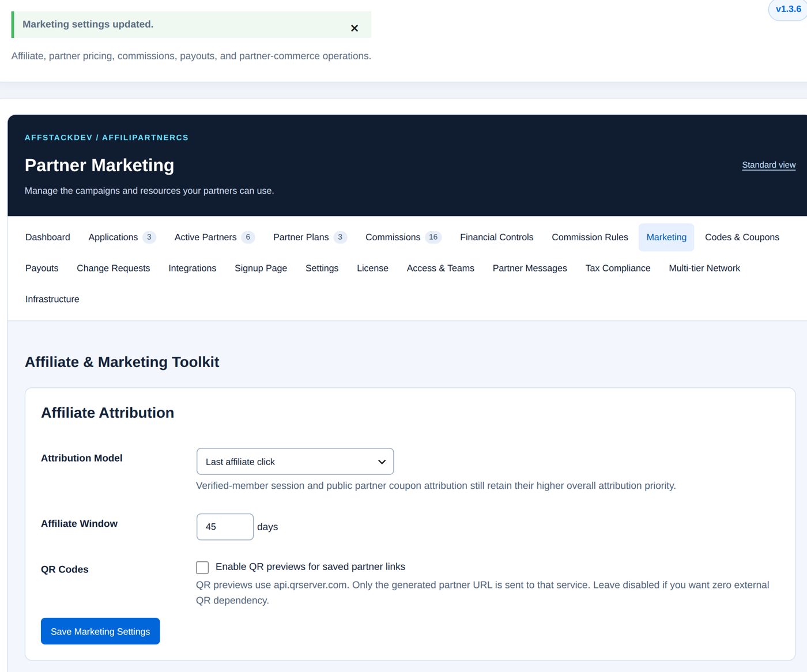Select the Marketing tab
The width and height of the screenshot is (807, 672).
pos(666,237)
